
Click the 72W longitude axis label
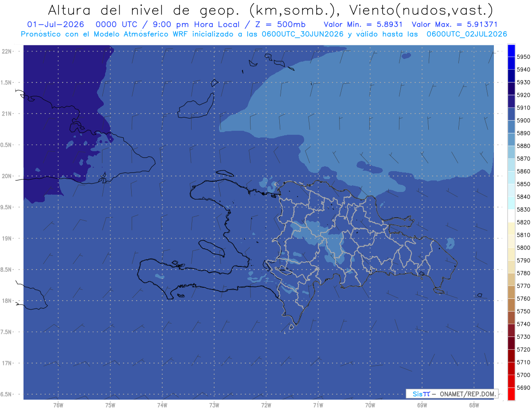(x=266, y=405)
